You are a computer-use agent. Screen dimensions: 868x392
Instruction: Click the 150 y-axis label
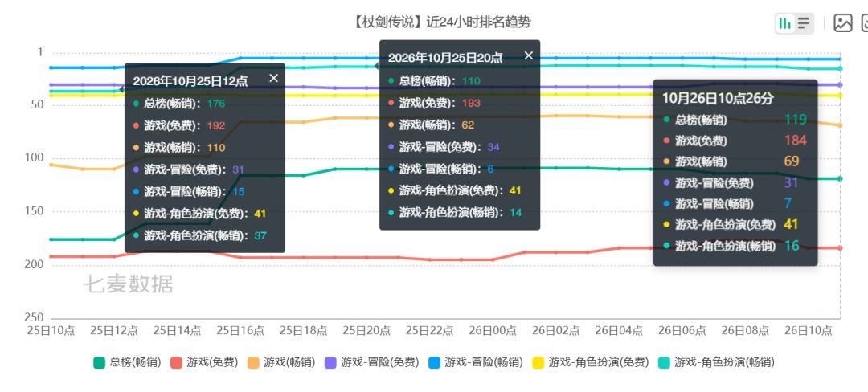tap(34, 211)
